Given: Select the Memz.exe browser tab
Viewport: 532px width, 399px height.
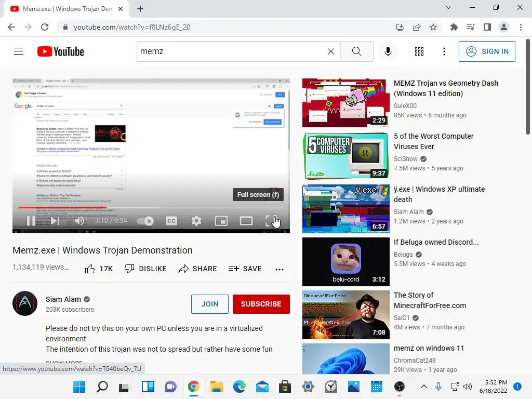Looking at the screenshot, I should (x=66, y=9).
